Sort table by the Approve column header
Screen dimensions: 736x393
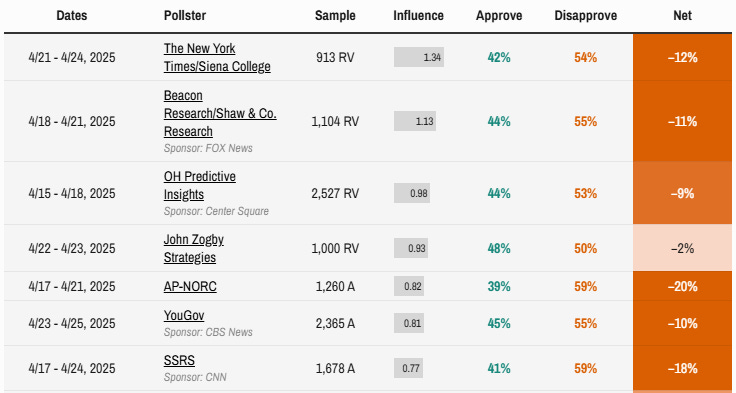tap(499, 15)
